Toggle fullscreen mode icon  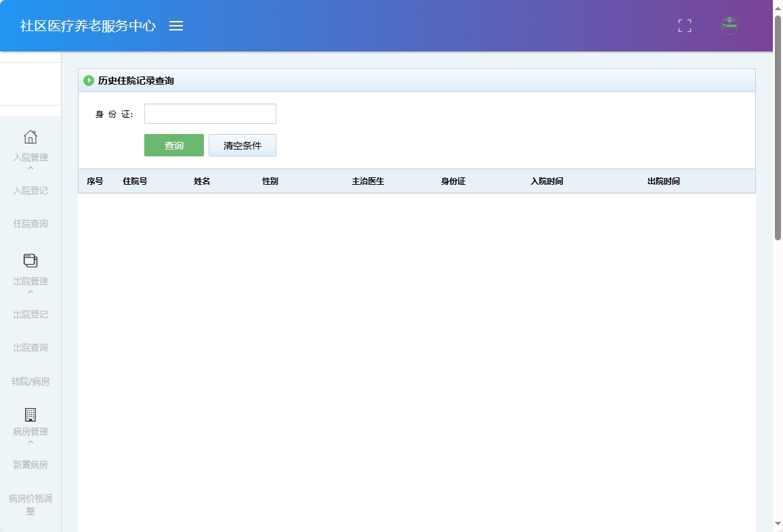pyautogui.click(x=685, y=26)
